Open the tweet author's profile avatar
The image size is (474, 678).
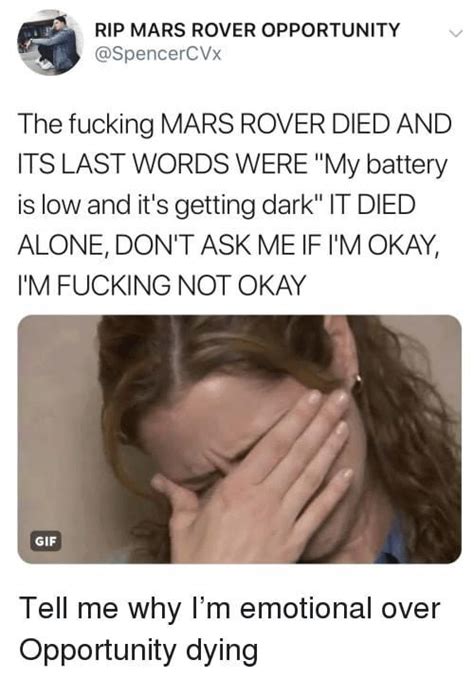pyautogui.click(x=50, y=42)
